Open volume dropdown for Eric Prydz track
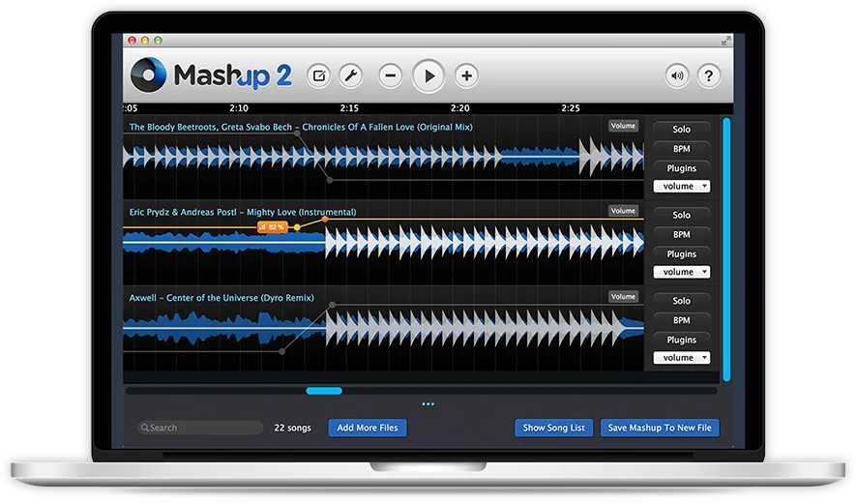Image resolution: width=856 pixels, height=504 pixels. tap(682, 272)
